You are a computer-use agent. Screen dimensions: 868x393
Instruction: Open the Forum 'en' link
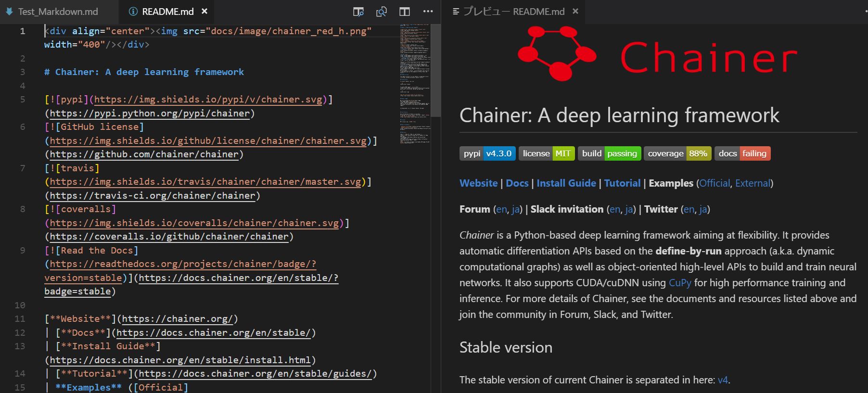pyautogui.click(x=501, y=209)
